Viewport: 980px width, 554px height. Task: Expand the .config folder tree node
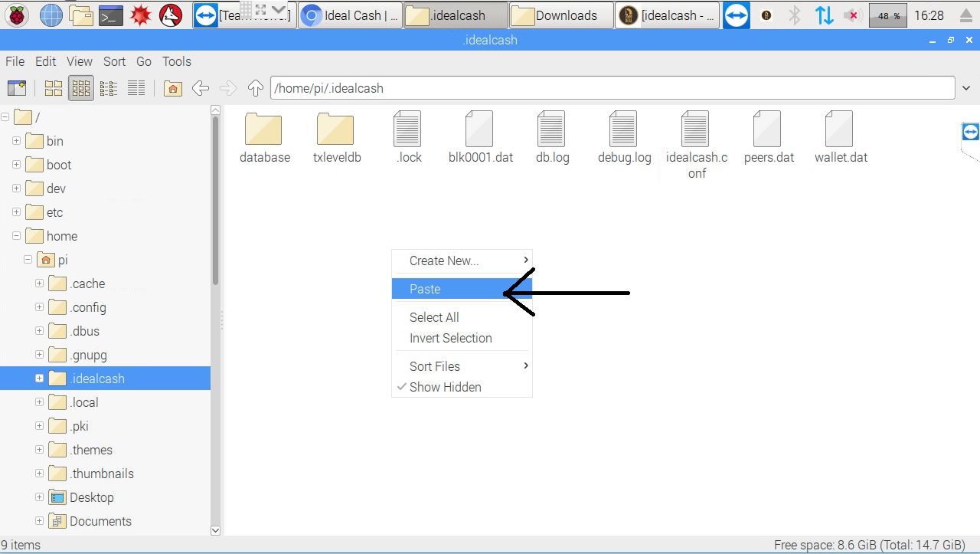(x=39, y=307)
